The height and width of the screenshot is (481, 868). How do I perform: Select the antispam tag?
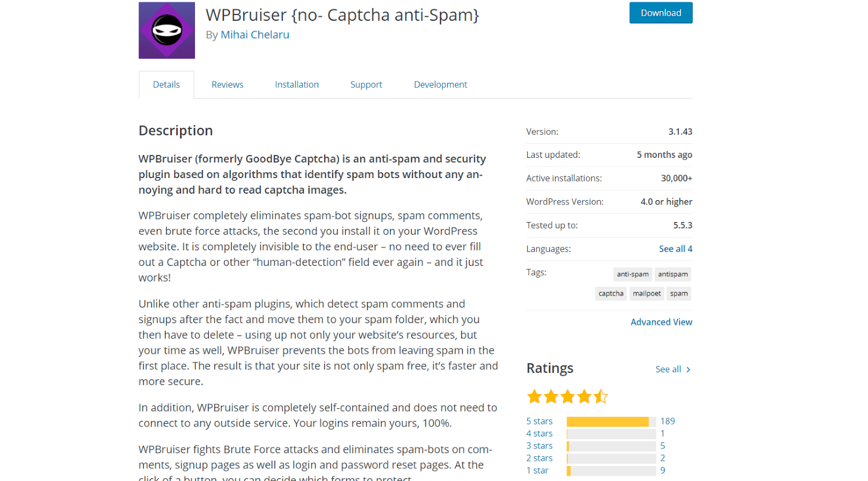click(x=673, y=274)
